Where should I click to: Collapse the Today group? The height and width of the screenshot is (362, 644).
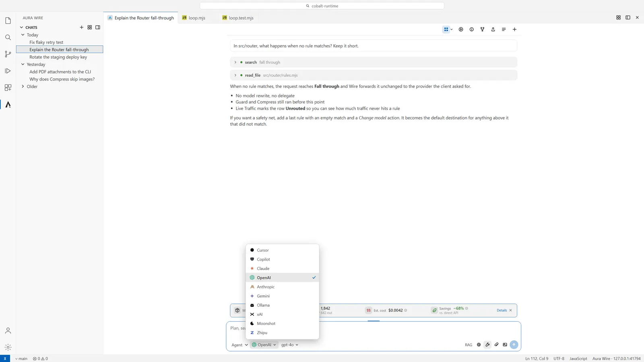(x=23, y=35)
